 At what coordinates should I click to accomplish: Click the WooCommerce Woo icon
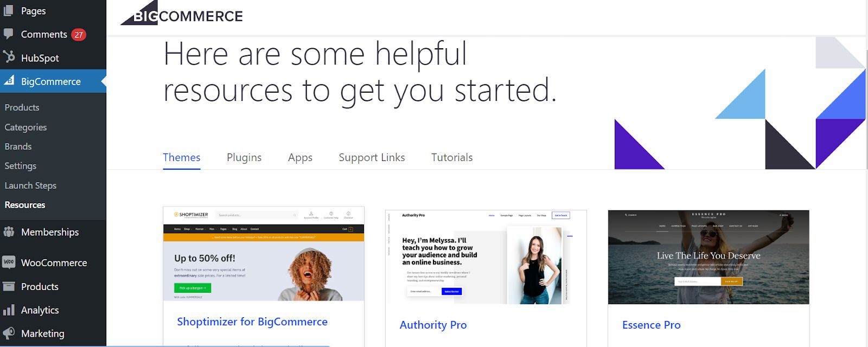(9, 262)
